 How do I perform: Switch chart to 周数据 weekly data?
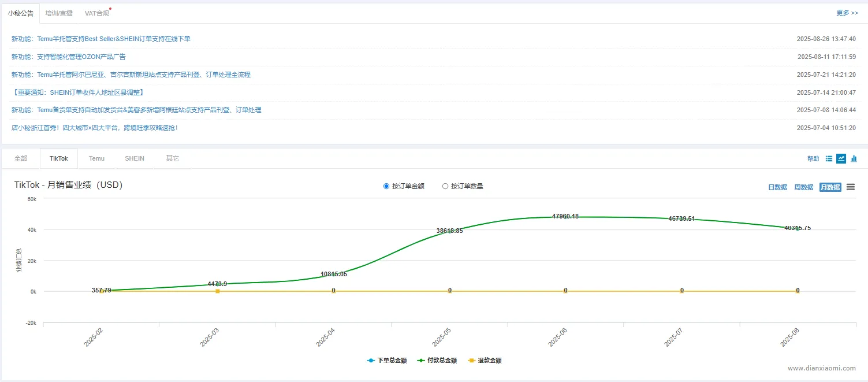804,187
